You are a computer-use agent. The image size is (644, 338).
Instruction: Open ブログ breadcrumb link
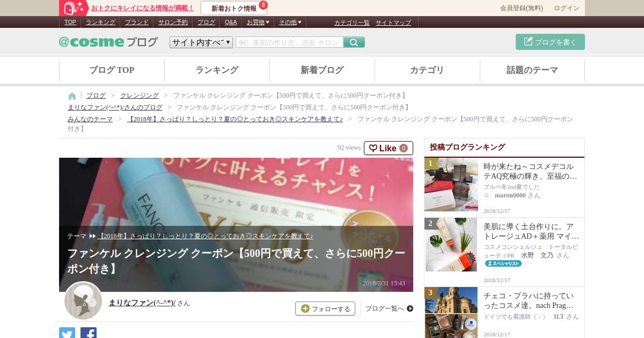[96, 95]
